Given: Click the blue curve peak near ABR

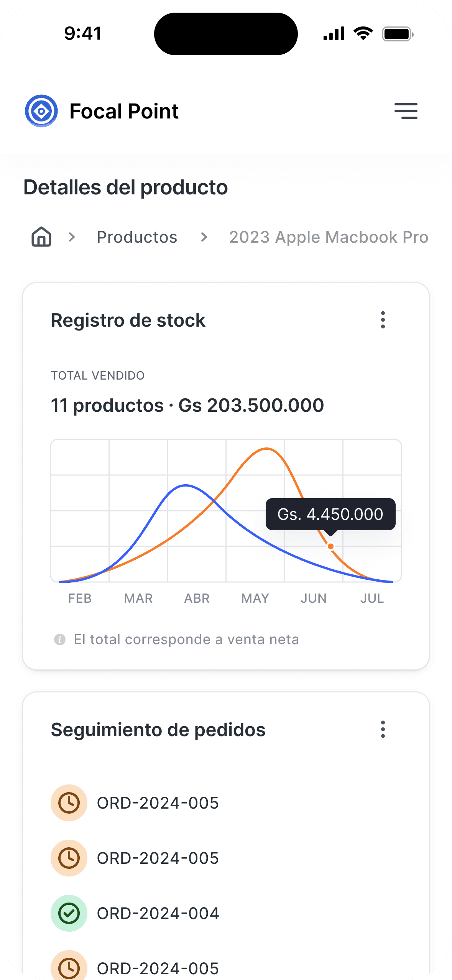Looking at the screenshot, I should point(186,486).
